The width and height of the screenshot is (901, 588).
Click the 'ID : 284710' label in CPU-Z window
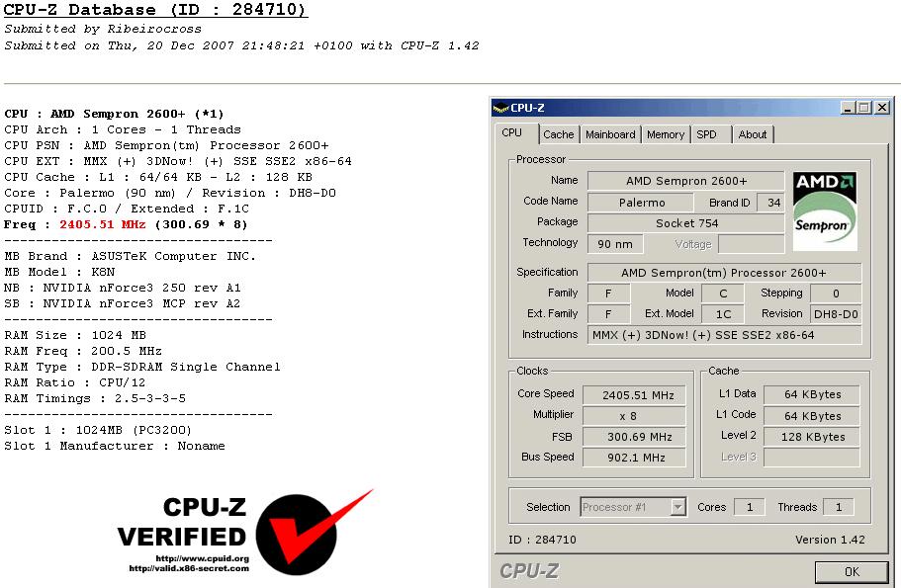[542, 540]
